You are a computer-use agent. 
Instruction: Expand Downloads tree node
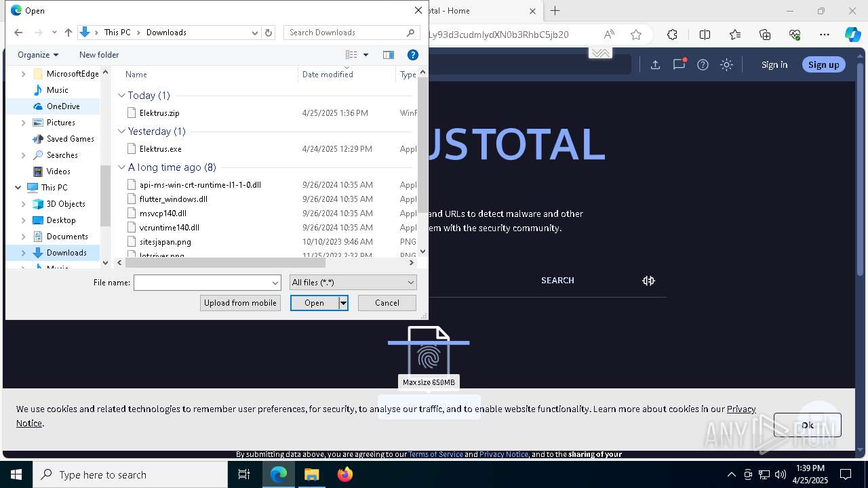point(24,253)
